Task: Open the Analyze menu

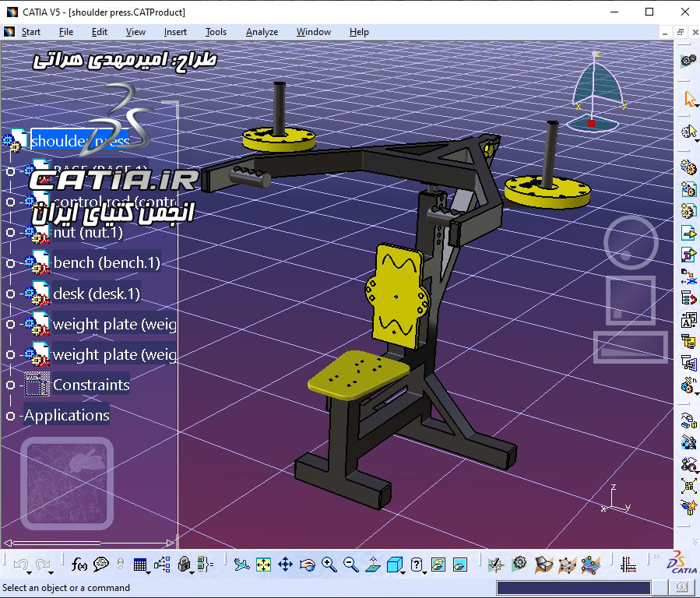Action: 262,32
